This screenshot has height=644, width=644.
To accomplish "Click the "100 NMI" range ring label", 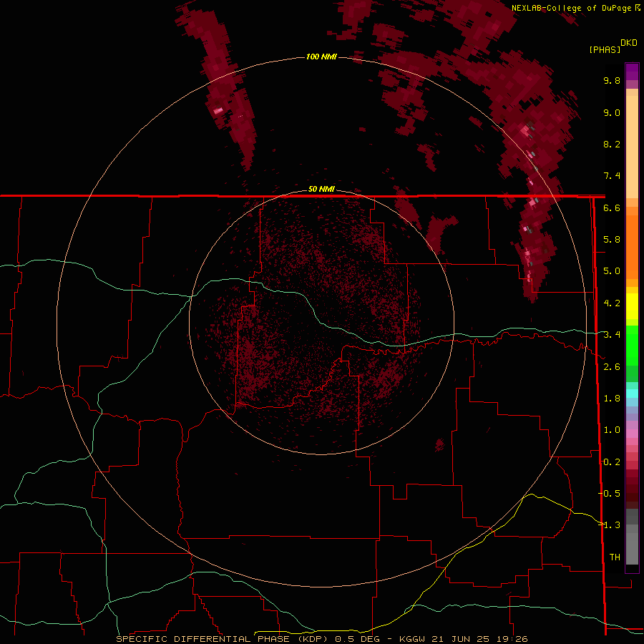I will coord(321,57).
